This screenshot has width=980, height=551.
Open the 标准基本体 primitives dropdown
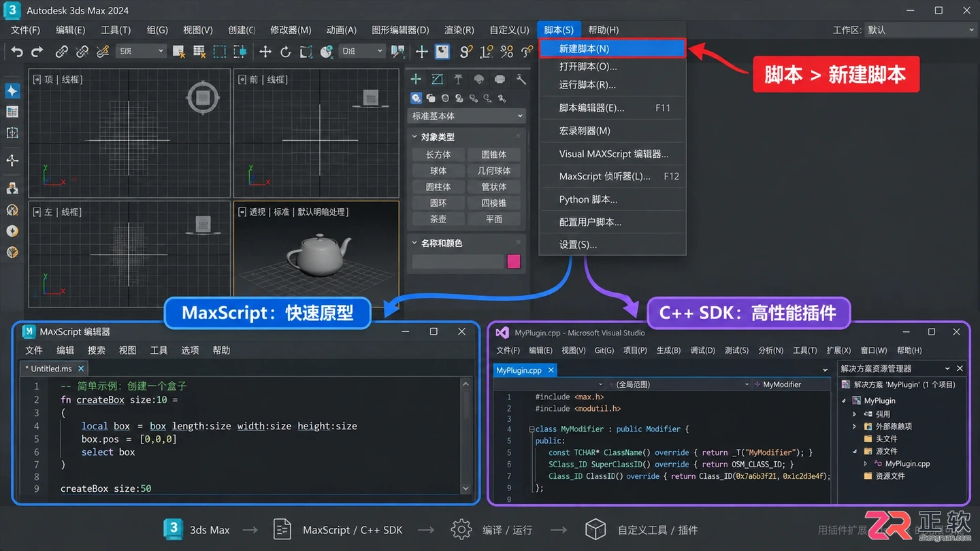coord(467,116)
